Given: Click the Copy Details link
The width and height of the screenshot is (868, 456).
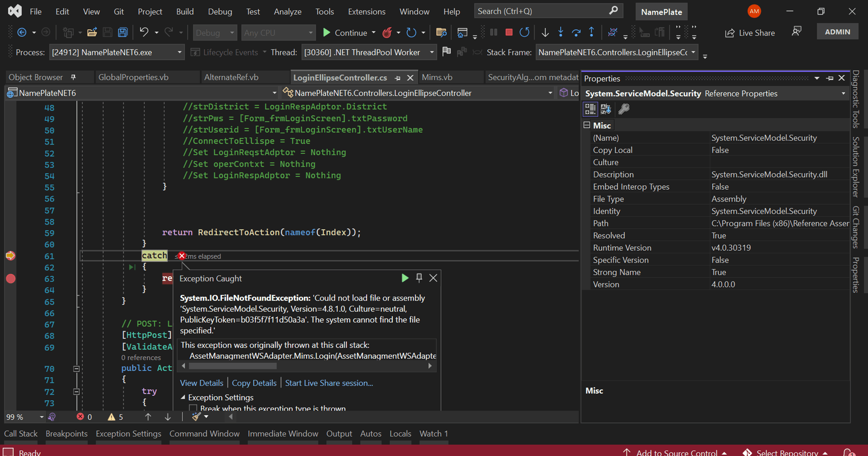Looking at the screenshot, I should [x=254, y=383].
